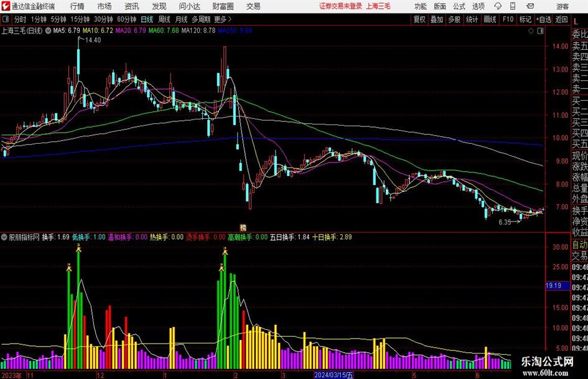The width and height of the screenshot is (588, 379).
Task: Click the 上海三毛 stock name in title bar
Action: (378, 6)
